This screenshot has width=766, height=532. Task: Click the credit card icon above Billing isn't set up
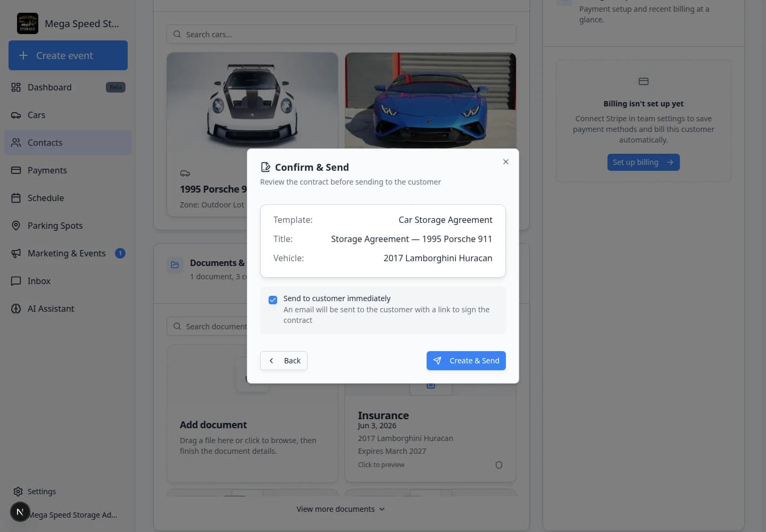tap(644, 81)
